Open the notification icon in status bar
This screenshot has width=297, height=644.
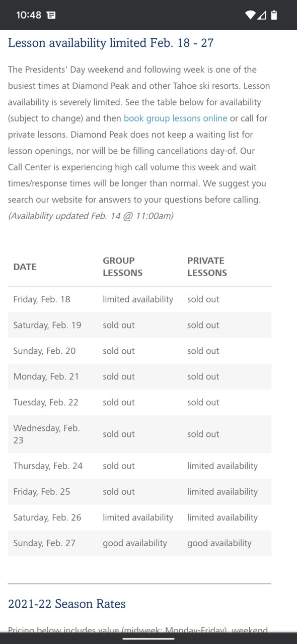tap(51, 15)
